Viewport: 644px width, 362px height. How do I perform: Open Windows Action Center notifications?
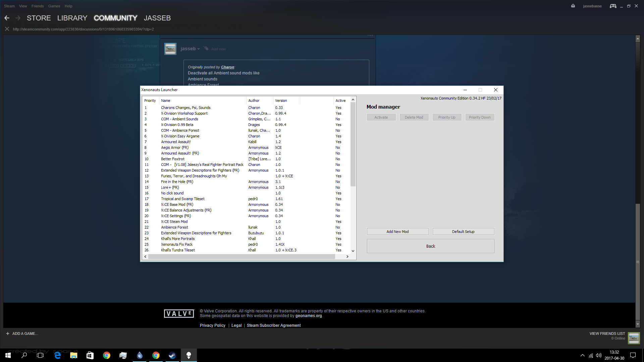tap(633, 355)
